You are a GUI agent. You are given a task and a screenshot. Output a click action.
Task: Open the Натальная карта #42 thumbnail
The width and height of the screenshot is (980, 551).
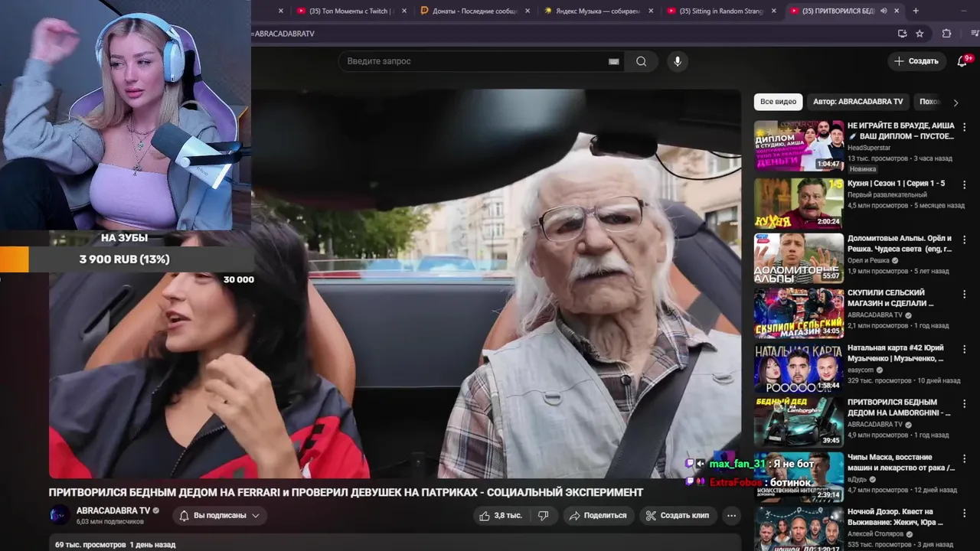pyautogui.click(x=799, y=367)
